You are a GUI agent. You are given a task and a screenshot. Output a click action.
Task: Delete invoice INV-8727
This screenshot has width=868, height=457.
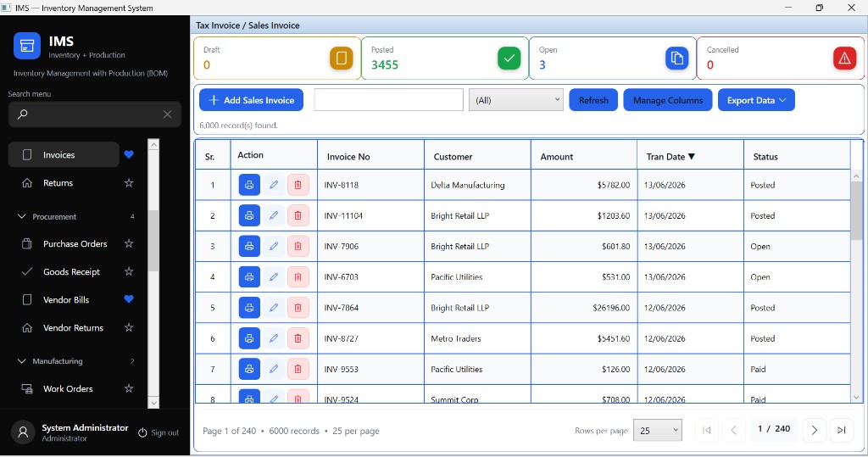pyautogui.click(x=298, y=338)
